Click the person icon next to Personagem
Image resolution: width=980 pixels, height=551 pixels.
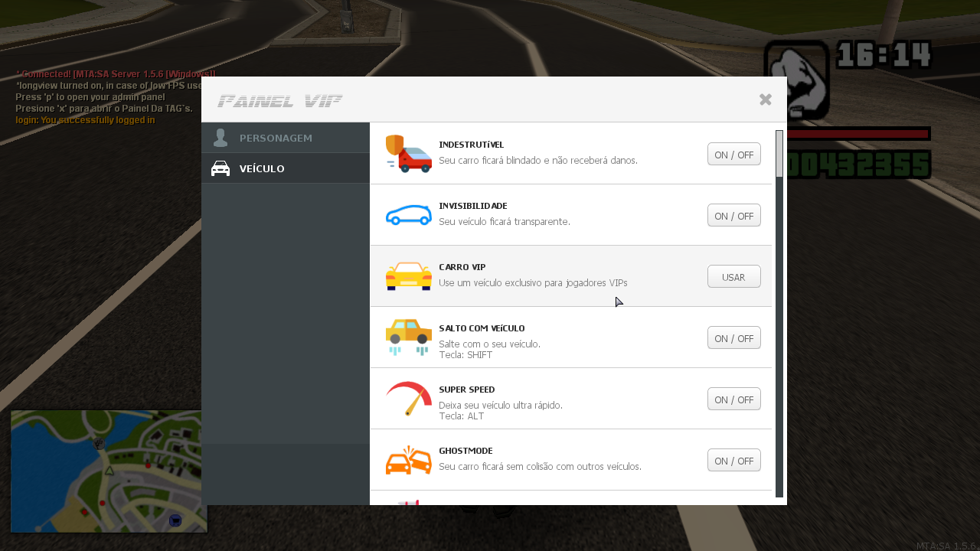pyautogui.click(x=220, y=137)
